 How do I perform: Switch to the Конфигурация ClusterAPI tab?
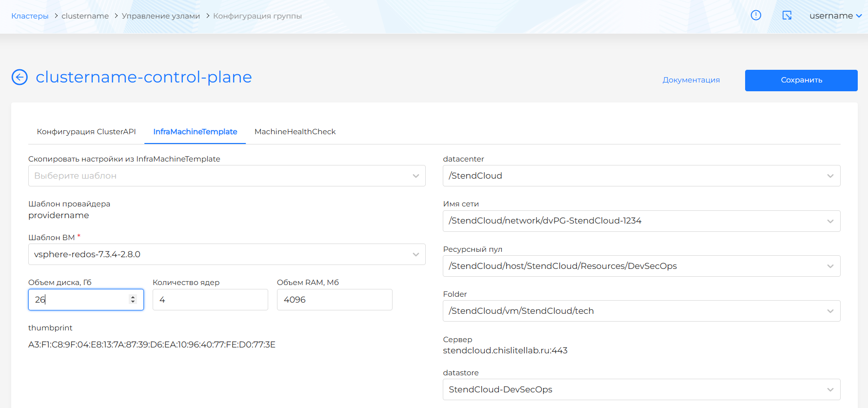pos(86,132)
